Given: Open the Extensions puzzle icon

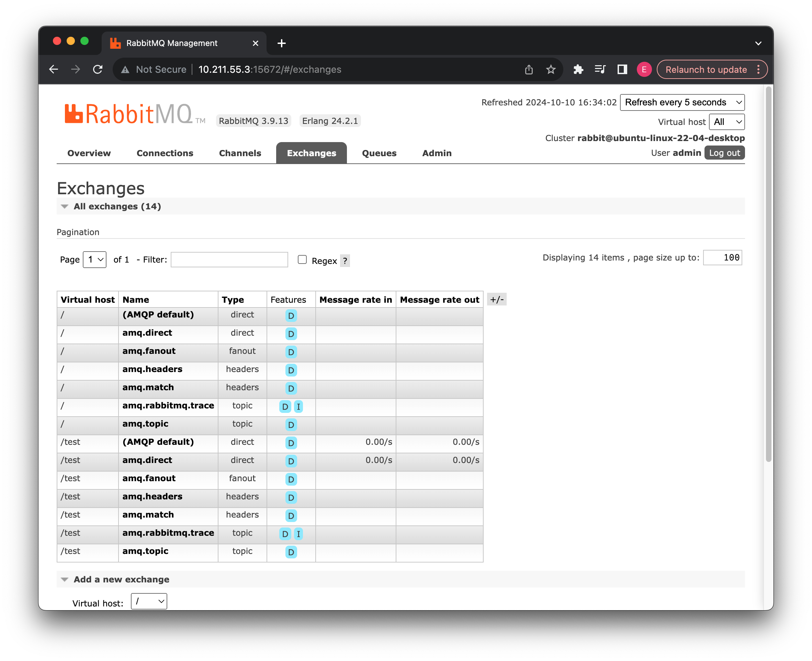Looking at the screenshot, I should (578, 69).
